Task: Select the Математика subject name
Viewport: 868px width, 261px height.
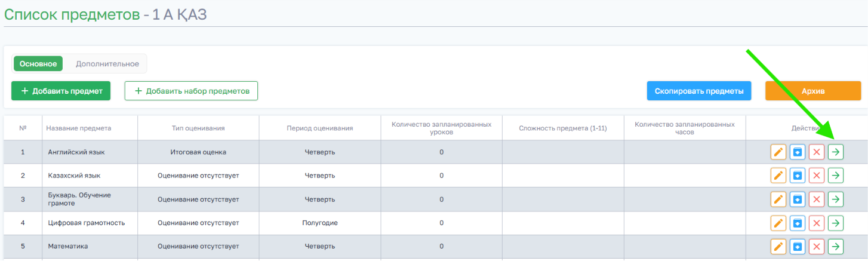Action: tap(67, 246)
